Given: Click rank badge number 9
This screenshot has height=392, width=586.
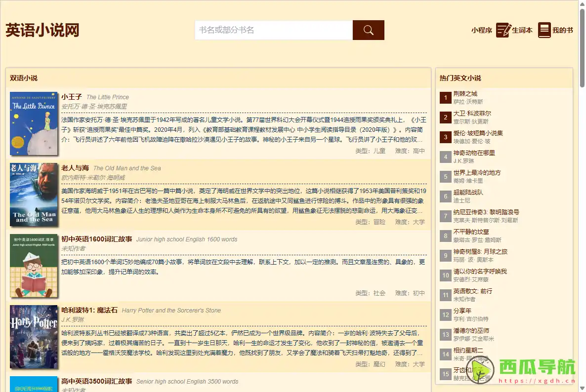Looking at the screenshot, I should [446, 256].
